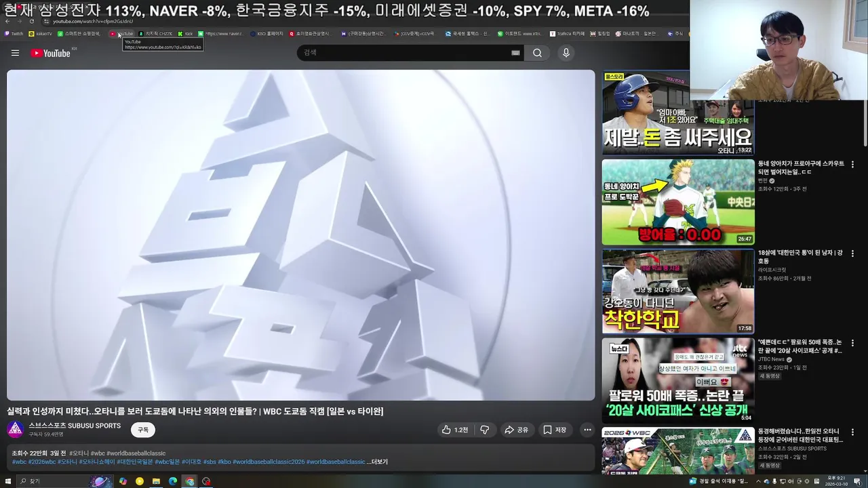Click the YouTube search magnifier button
Viewport: 868px width, 488px height.
point(537,53)
